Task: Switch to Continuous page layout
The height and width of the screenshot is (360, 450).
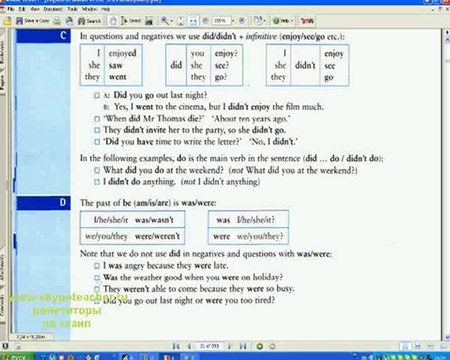Action: pos(418,347)
